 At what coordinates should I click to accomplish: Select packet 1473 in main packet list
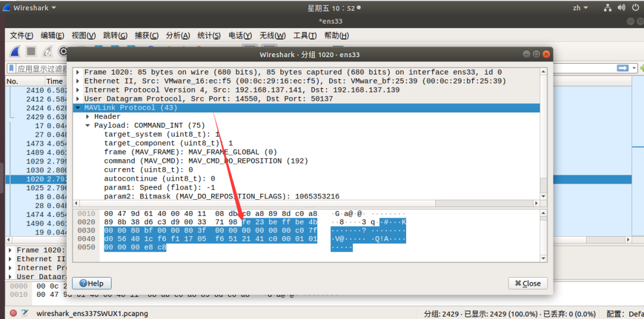coord(36,143)
